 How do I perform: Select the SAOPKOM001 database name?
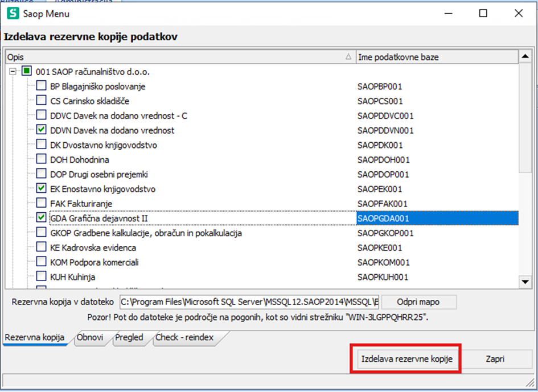tap(384, 262)
